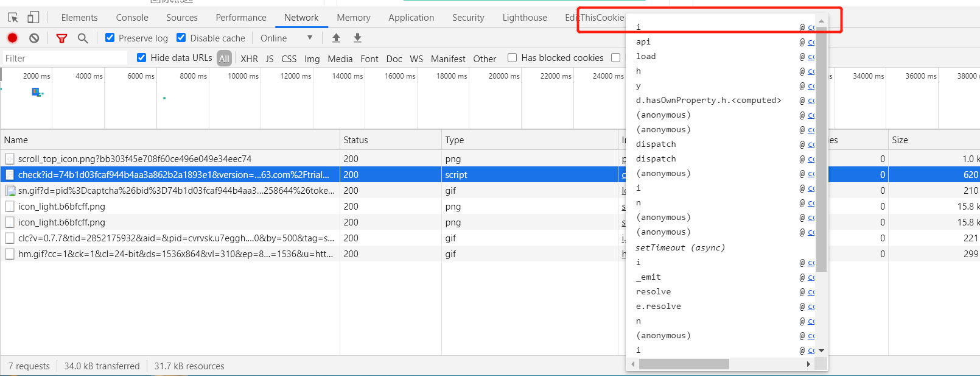Toggle the device toolbar icon
Screen dimensions: 980x376
[33, 18]
